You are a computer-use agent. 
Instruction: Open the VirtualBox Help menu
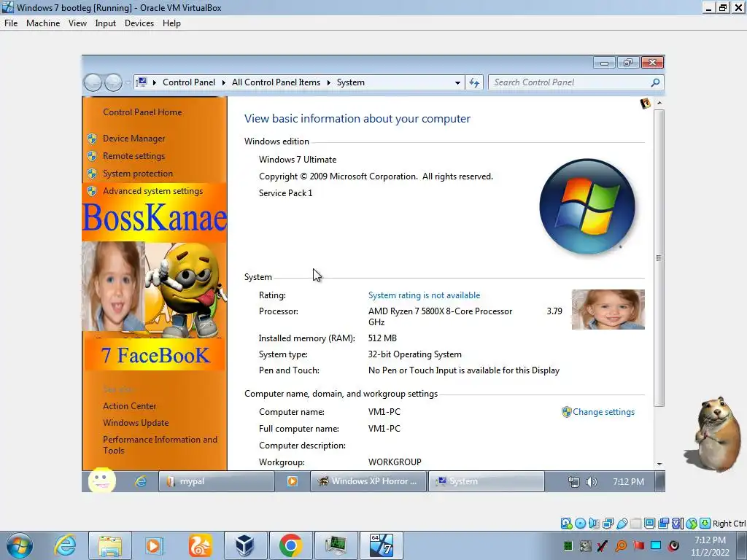click(x=171, y=23)
